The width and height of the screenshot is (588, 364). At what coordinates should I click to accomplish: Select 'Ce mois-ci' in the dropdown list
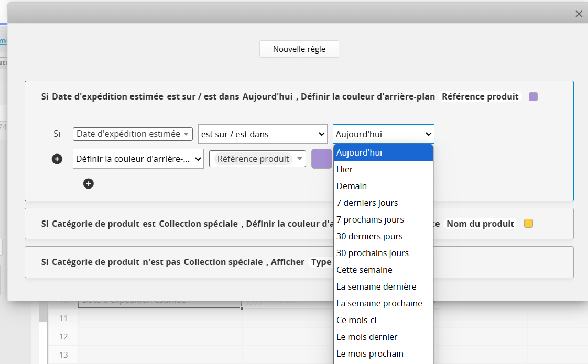[383, 320]
